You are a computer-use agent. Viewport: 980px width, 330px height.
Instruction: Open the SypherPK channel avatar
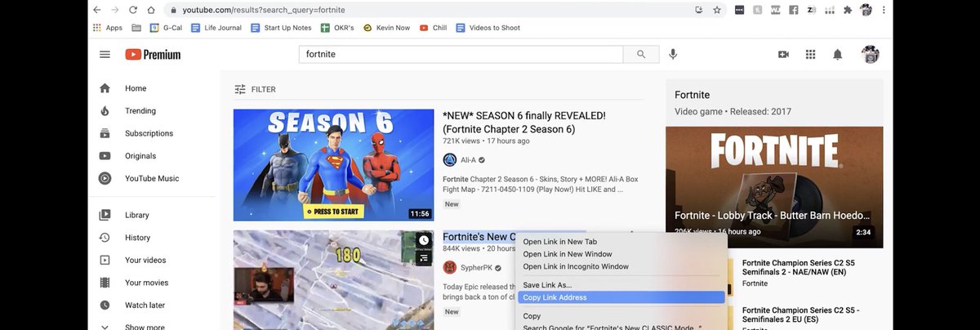click(x=449, y=267)
